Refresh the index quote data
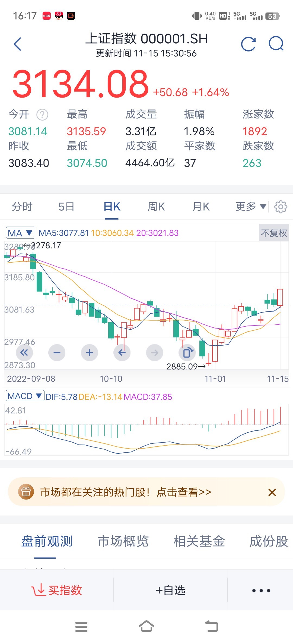Image resolution: width=293 pixels, height=644 pixels. [248, 44]
